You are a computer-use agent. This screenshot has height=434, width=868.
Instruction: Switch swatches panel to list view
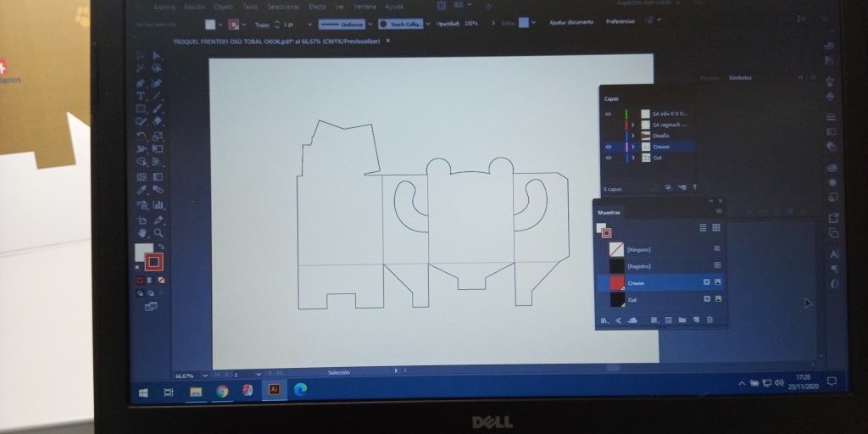pos(703,227)
